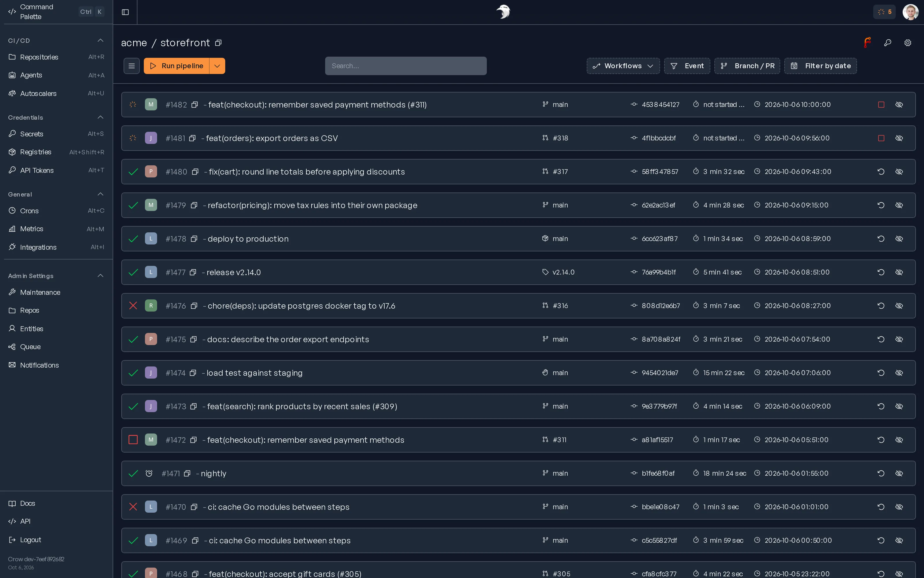Open the Command Palette
This screenshot has width=924, height=578.
click(x=56, y=12)
